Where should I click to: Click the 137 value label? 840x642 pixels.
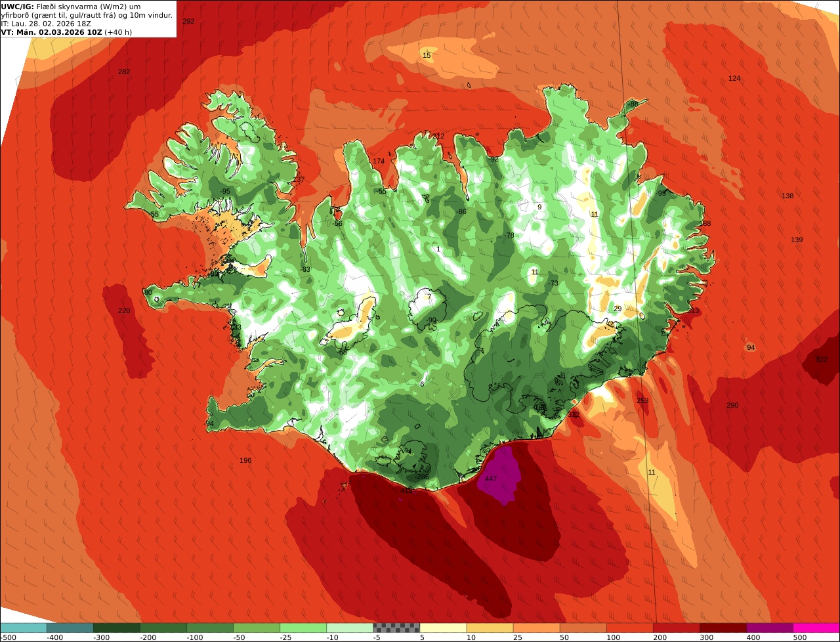[299, 180]
